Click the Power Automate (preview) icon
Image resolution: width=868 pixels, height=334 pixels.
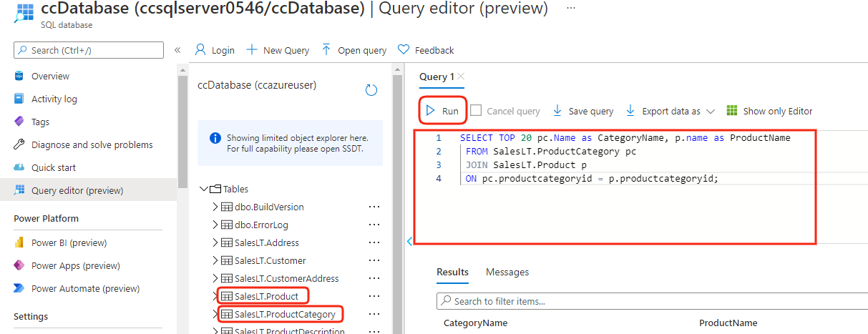[19, 288]
